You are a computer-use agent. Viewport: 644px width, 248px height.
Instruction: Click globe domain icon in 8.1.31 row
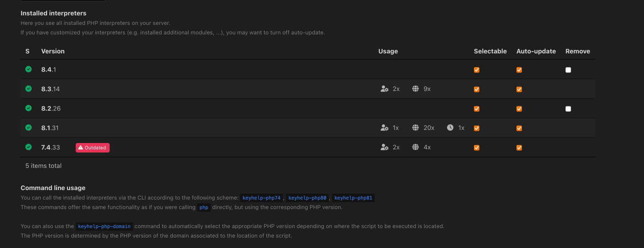point(416,128)
